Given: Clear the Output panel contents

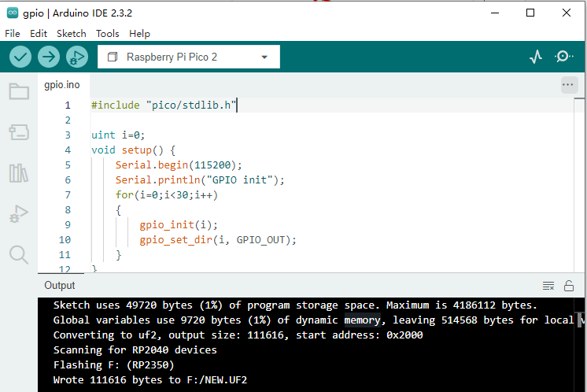Looking at the screenshot, I should 548,286.
